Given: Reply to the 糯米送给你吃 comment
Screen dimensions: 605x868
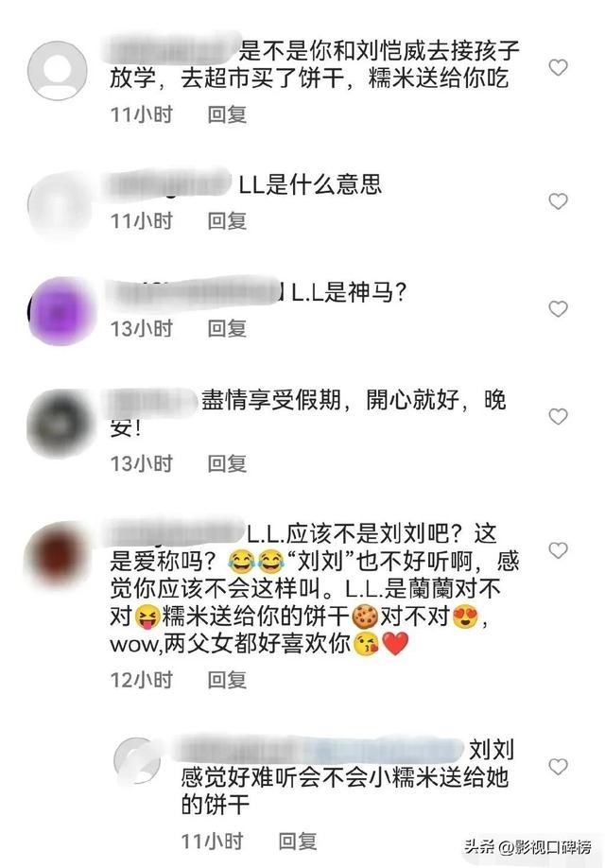Looking at the screenshot, I should coord(227,114).
